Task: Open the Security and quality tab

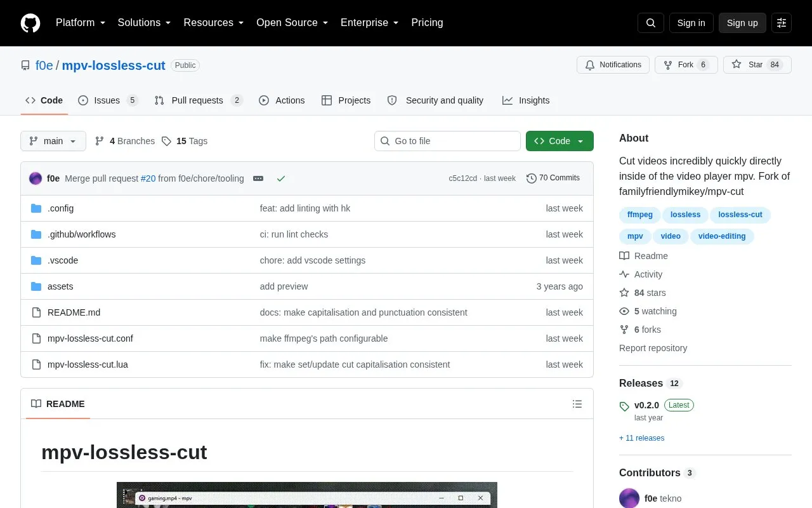Action: [x=435, y=100]
